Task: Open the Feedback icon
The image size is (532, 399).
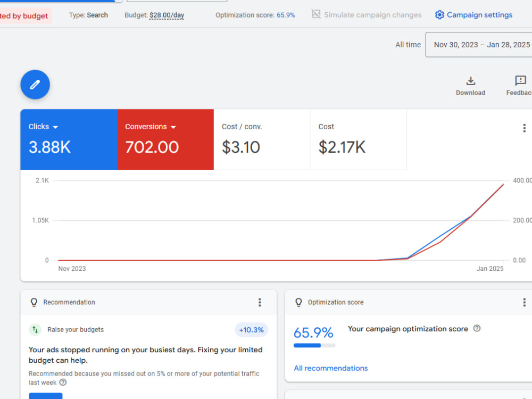Action: click(520, 81)
